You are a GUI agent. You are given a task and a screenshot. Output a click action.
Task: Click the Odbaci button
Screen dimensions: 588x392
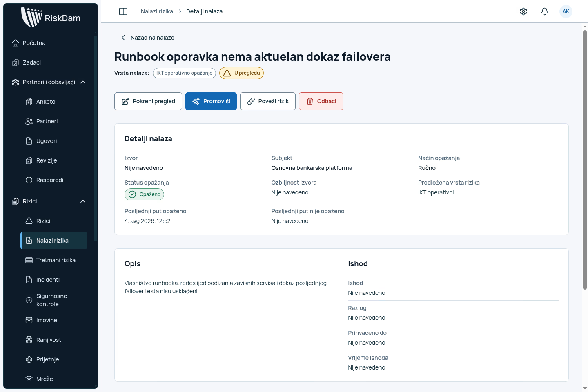(x=321, y=101)
